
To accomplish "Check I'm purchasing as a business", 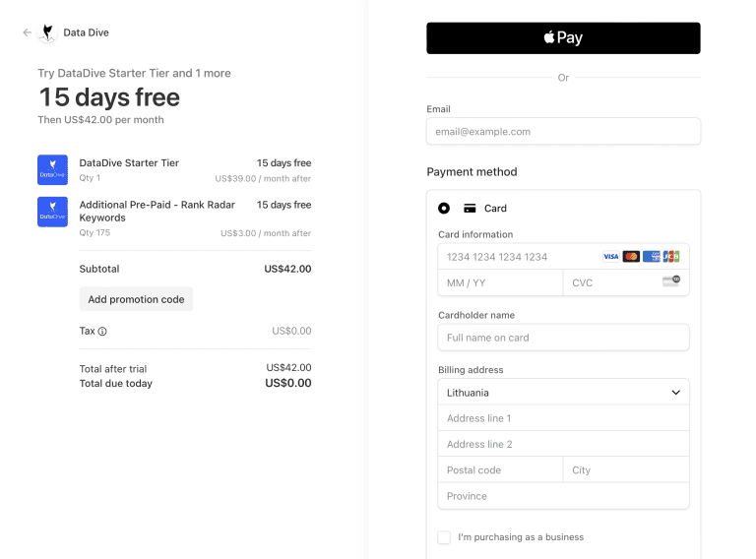I will pos(444,537).
